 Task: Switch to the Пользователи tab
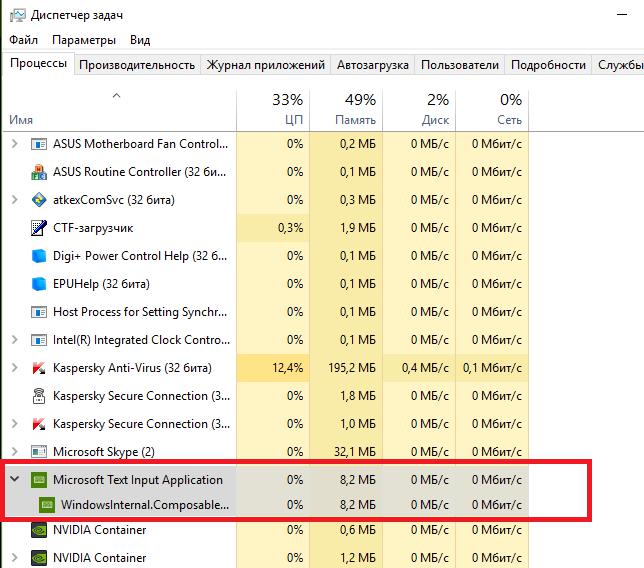click(x=460, y=65)
